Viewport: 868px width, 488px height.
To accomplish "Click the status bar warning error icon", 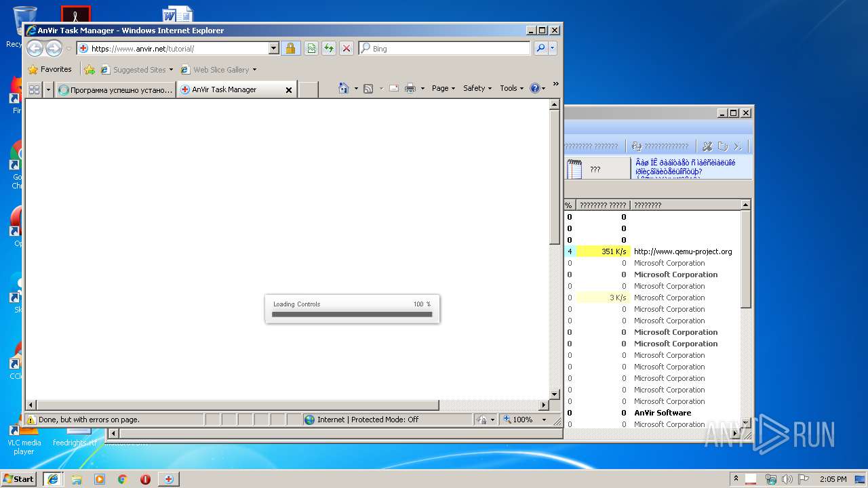I will 31,420.
